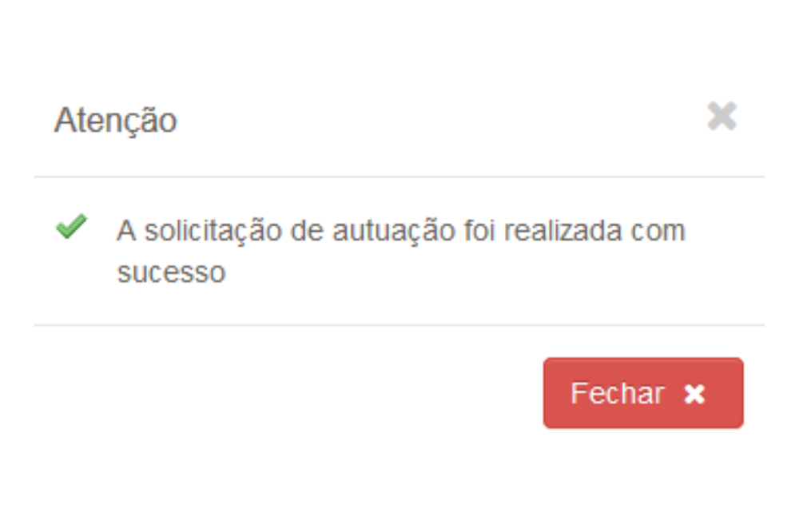Click the word 'realizada' in the message

click(563, 231)
